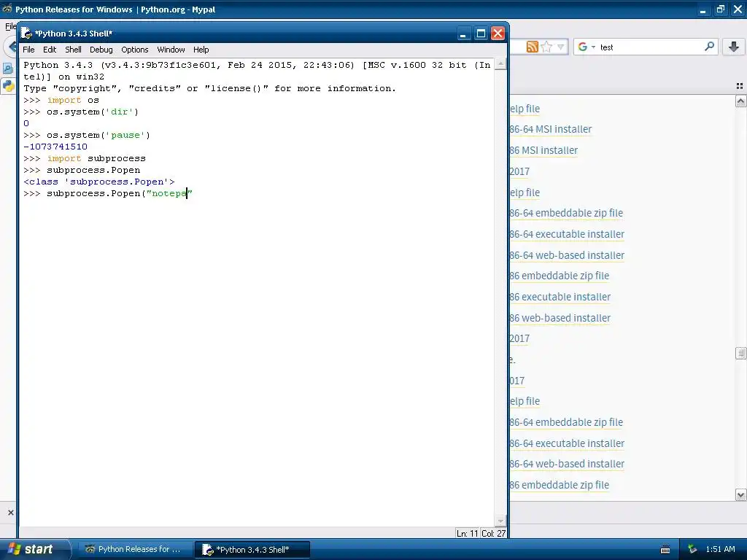747x560 pixels.
Task: Click the Ln: 11 status indicator
Action: [467, 533]
